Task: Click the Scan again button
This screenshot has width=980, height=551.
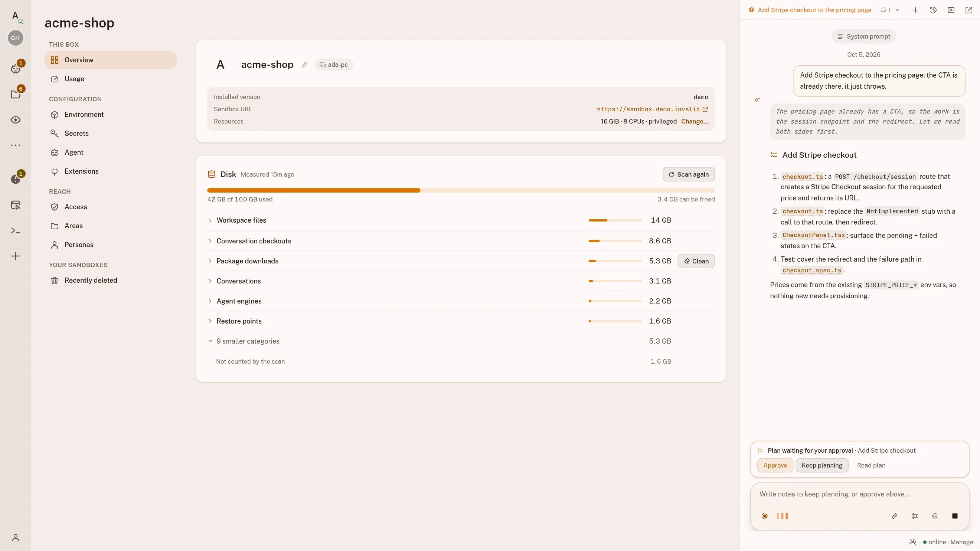Action: pos(689,174)
